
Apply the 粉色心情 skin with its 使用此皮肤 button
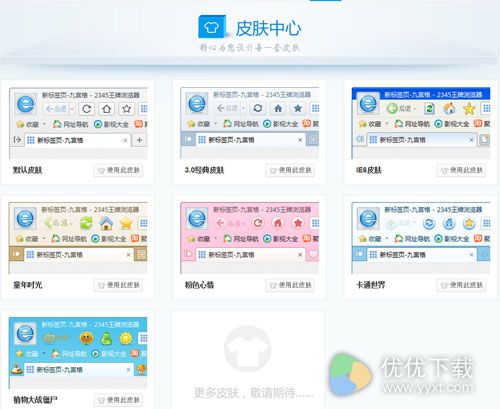click(x=290, y=285)
